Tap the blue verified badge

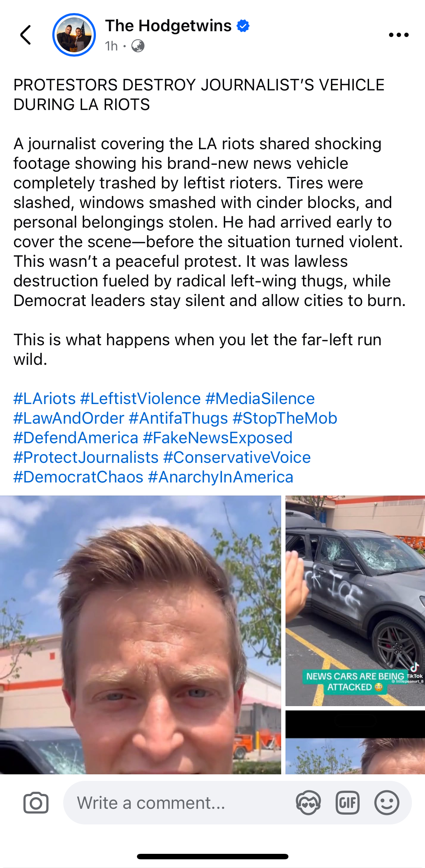[x=243, y=26]
